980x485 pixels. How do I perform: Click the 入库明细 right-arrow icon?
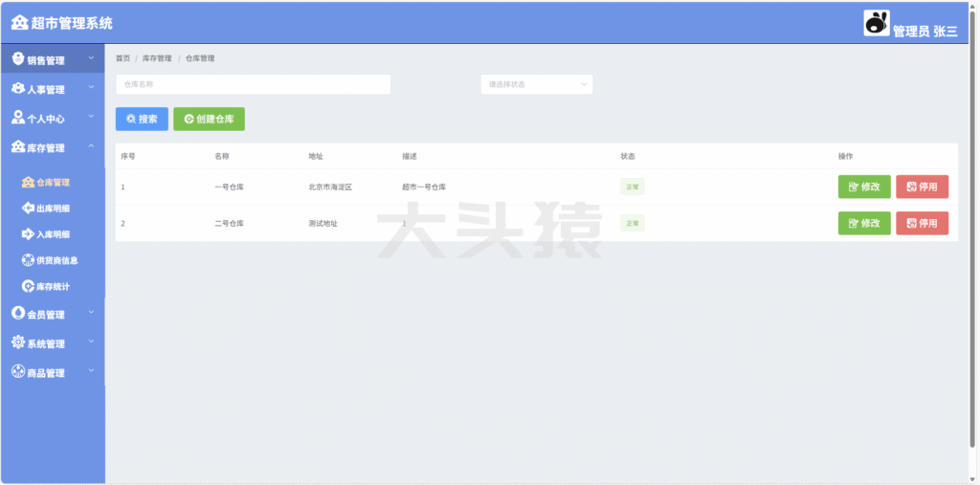point(28,234)
